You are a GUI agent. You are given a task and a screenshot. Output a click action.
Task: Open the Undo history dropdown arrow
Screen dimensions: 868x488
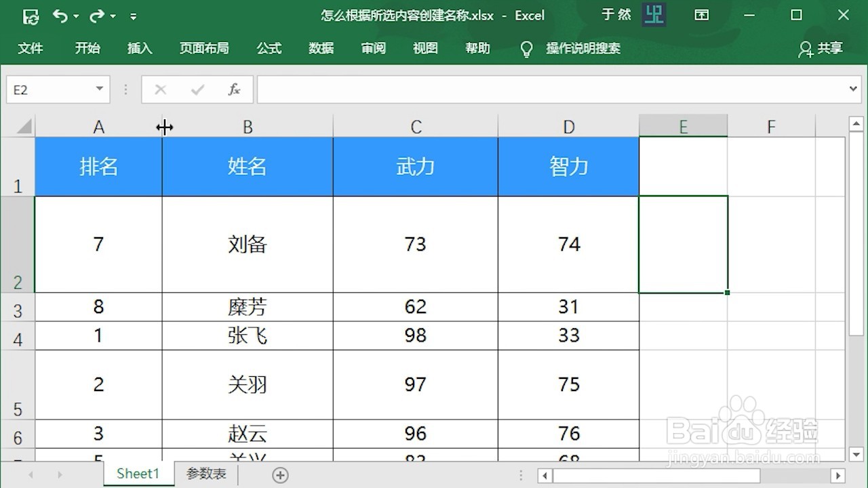(75, 16)
